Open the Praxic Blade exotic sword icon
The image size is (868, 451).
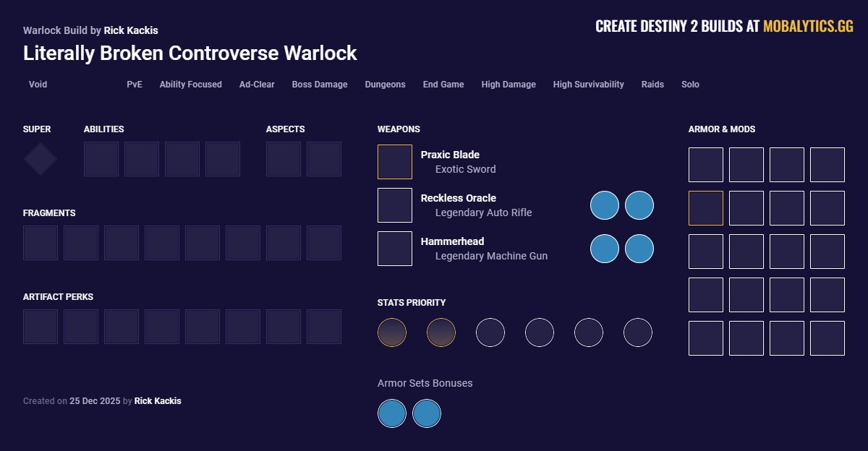[x=394, y=161]
